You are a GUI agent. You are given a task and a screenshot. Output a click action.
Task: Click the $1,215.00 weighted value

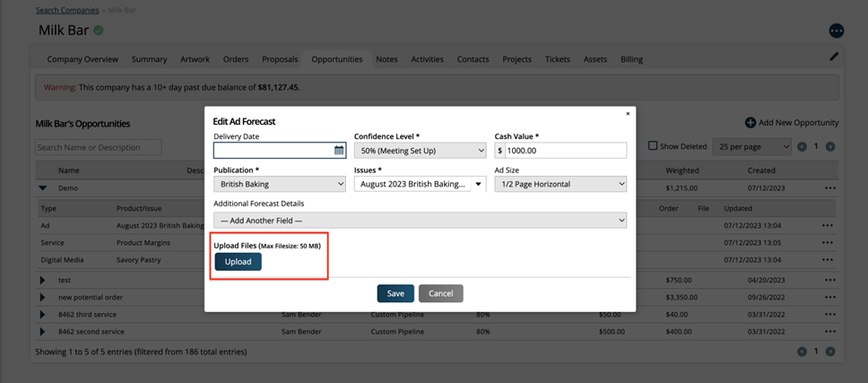[x=681, y=188]
